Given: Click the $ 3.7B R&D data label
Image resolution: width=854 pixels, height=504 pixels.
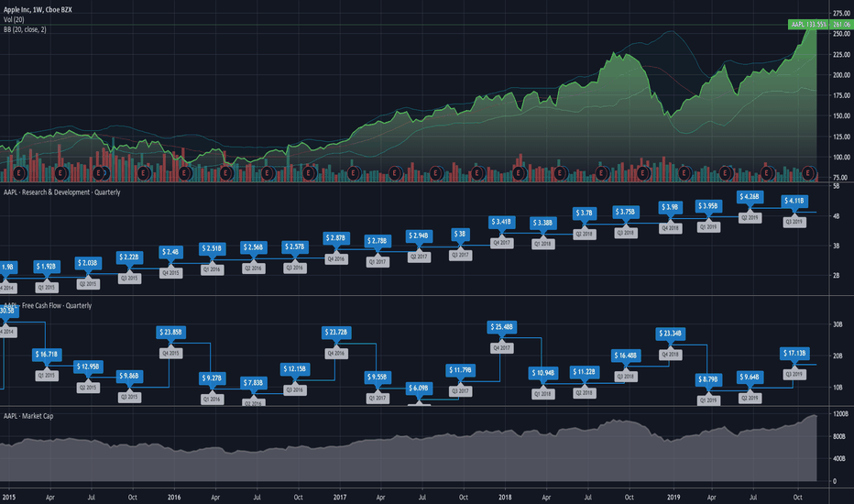Looking at the screenshot, I should tap(585, 213).
